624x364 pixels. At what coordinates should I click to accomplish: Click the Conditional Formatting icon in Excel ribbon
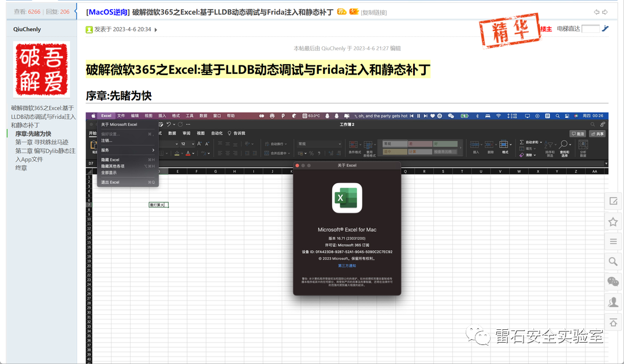tap(354, 145)
